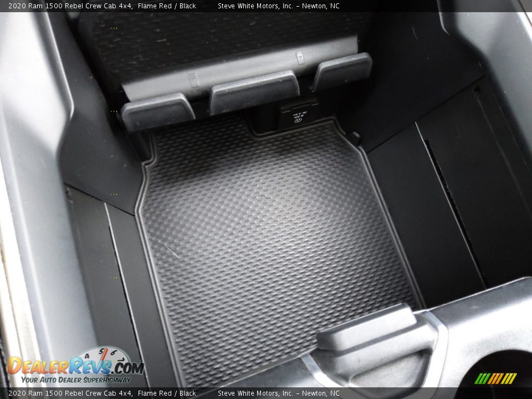Screen dimensions: 532x399
Task: Click the bottom "Steve White Motors, Inc." caption text
Action: [x=255, y=393]
